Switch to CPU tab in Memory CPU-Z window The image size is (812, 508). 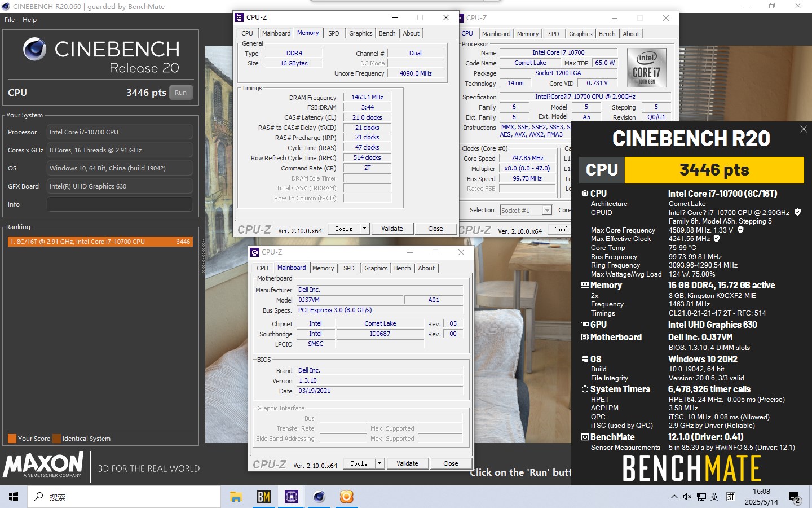pyautogui.click(x=247, y=33)
